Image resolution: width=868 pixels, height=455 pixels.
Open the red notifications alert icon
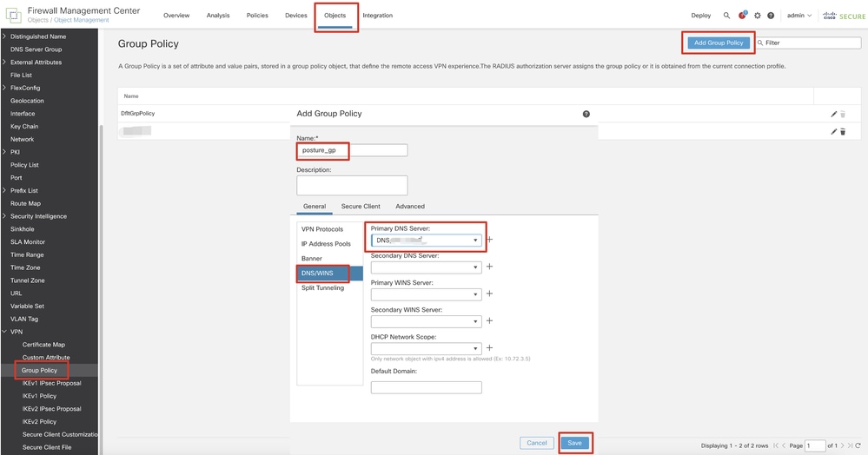742,15
